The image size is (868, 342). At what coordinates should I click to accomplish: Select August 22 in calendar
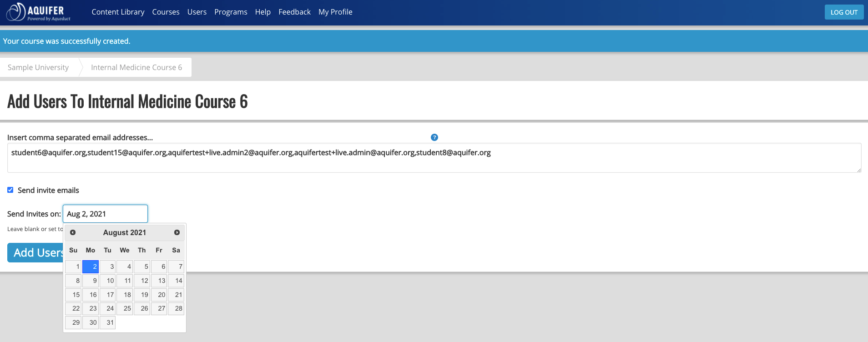point(73,308)
